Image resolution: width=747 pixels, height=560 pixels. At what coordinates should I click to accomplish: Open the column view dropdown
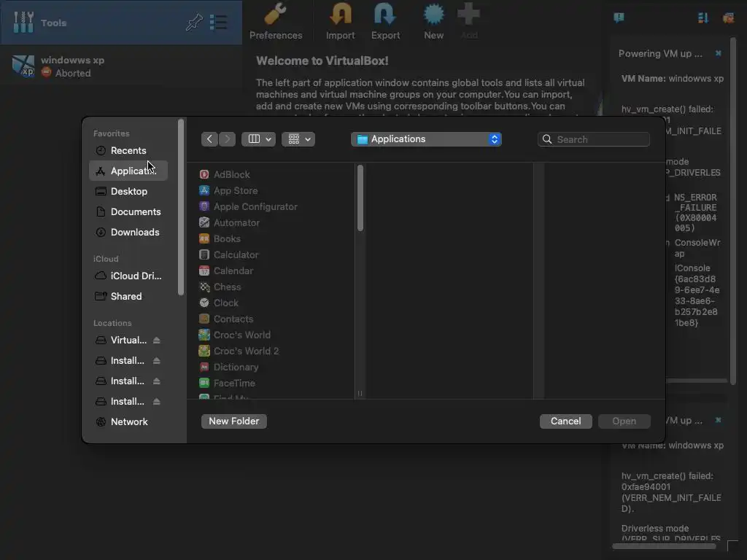[x=259, y=139]
